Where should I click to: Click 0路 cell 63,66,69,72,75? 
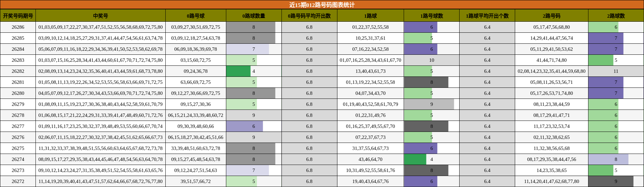click(195, 82)
